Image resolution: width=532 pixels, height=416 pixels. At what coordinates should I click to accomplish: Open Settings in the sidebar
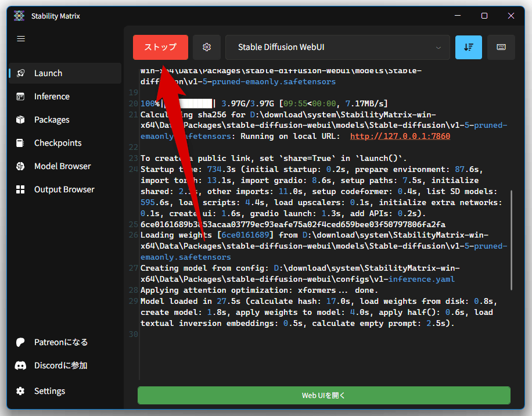point(65,391)
